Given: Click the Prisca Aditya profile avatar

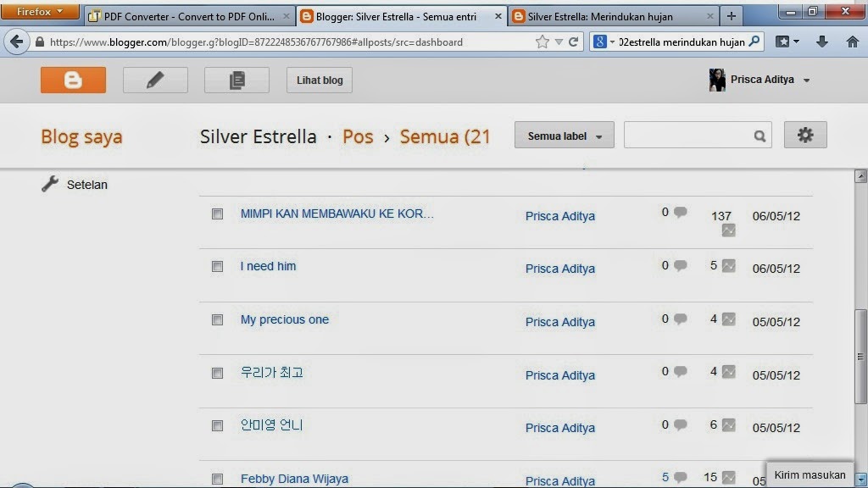Looking at the screenshot, I should click(x=717, y=80).
